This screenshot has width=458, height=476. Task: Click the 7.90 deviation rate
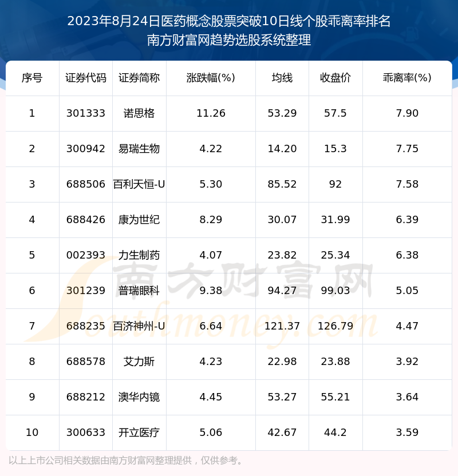click(407, 113)
